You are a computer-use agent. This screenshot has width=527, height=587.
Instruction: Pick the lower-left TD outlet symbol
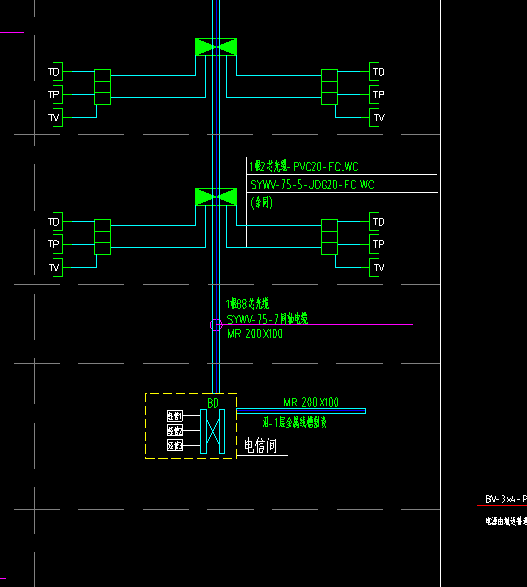coord(55,222)
